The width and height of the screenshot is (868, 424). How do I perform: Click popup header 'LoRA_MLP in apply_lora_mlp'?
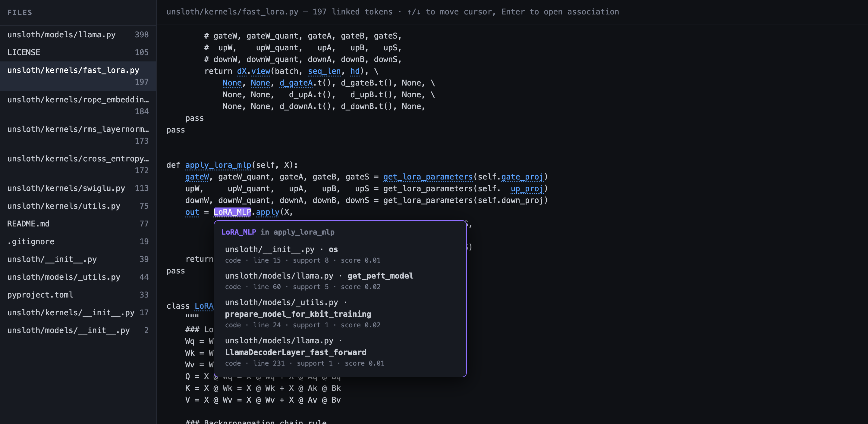278,232
